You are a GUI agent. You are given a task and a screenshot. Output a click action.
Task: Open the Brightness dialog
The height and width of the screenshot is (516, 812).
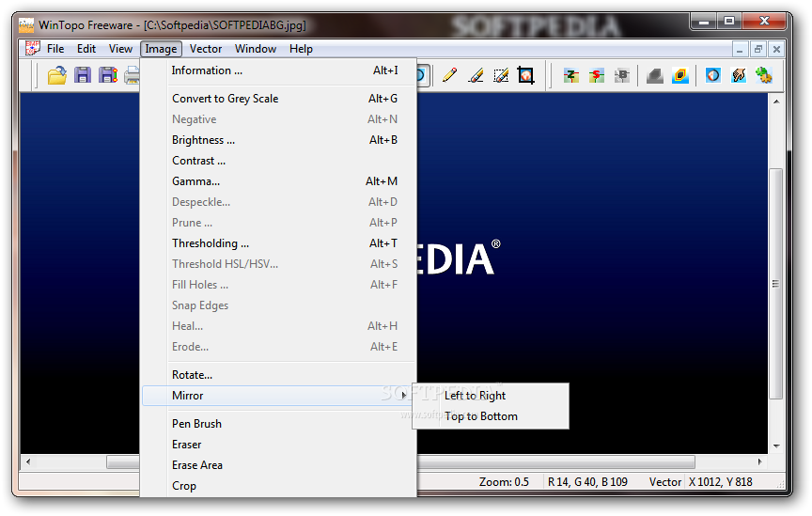point(279,140)
